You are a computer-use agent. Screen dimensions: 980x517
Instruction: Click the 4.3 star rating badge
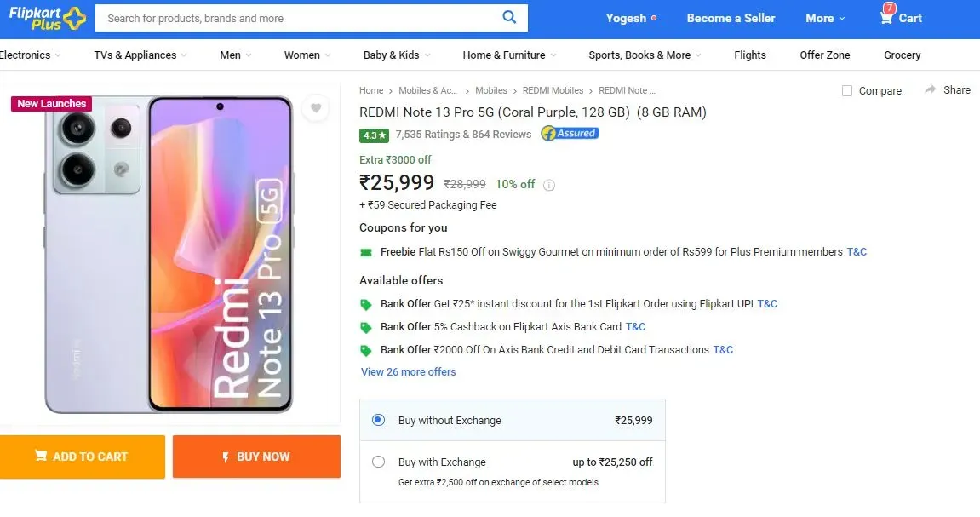[x=374, y=135]
